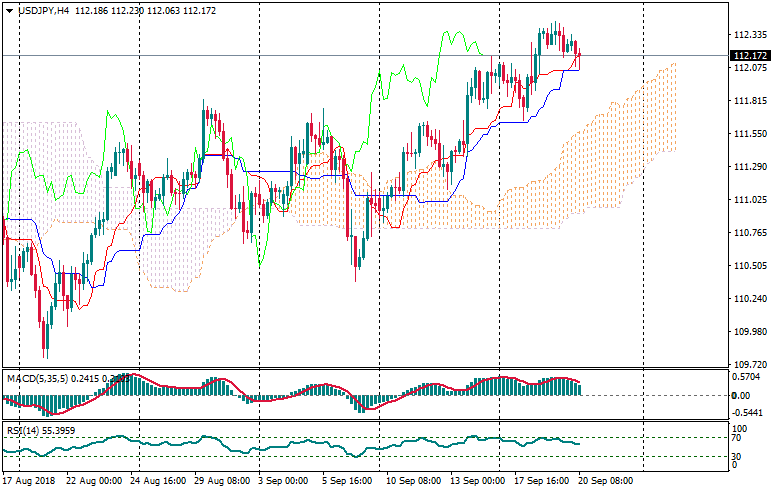The width and height of the screenshot is (771, 492).
Task: Click the RSI scale level 30
Action: [736, 456]
